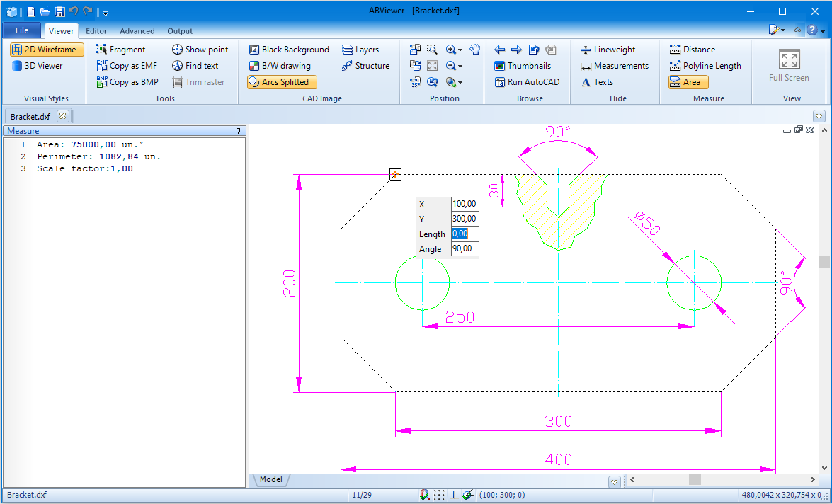
Task: Click the Fit drawing to window icon
Action: pyautogui.click(x=433, y=65)
